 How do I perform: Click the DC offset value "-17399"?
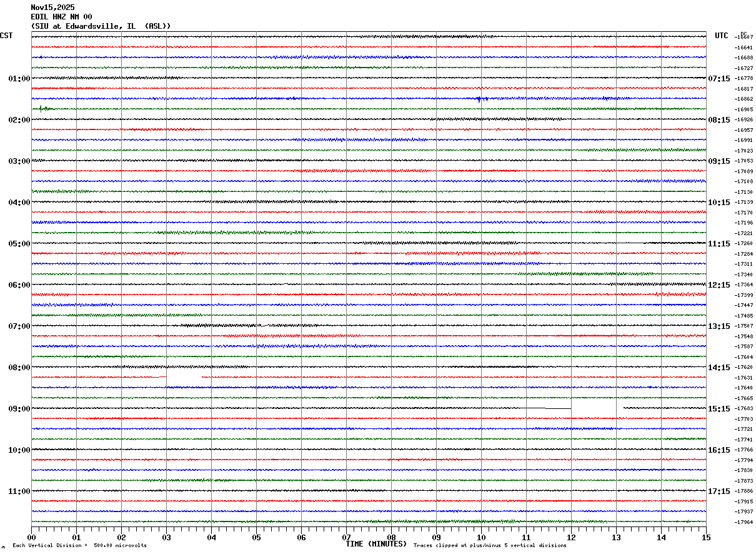point(744,295)
